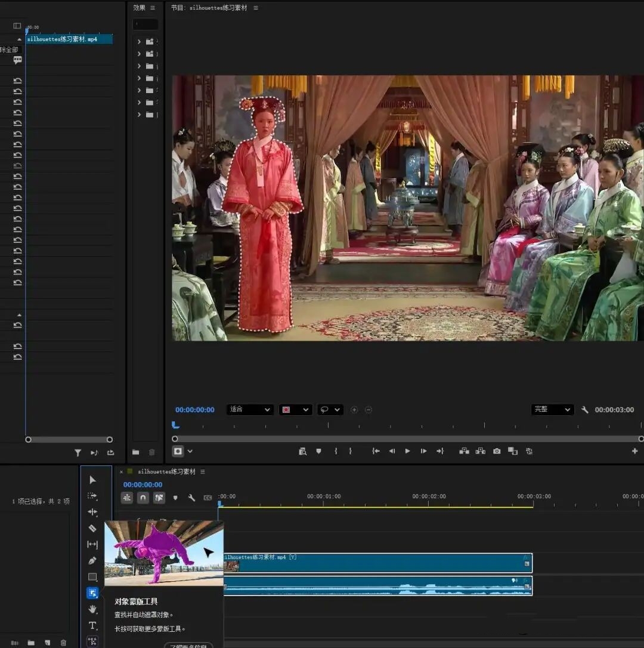Select the Razor tool
The width and height of the screenshot is (644, 648).
click(92, 529)
